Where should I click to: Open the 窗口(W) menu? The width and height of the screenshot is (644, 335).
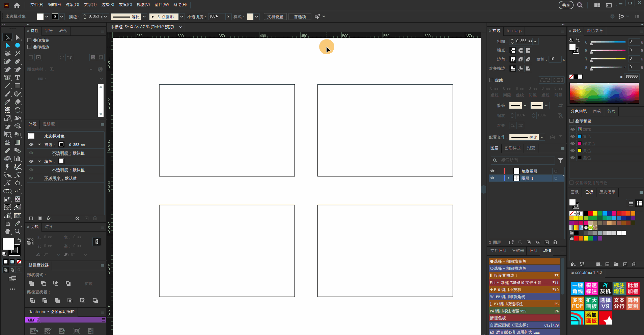pyautogui.click(x=162, y=5)
